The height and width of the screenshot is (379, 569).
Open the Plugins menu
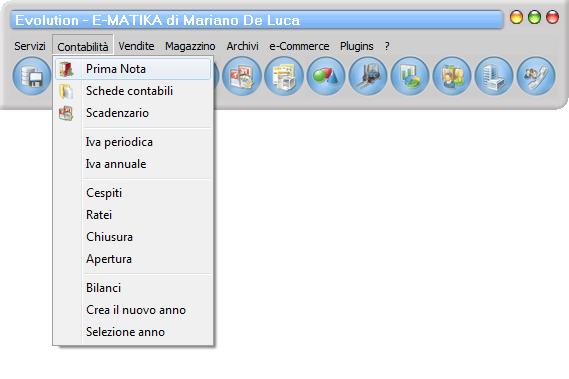[357, 46]
